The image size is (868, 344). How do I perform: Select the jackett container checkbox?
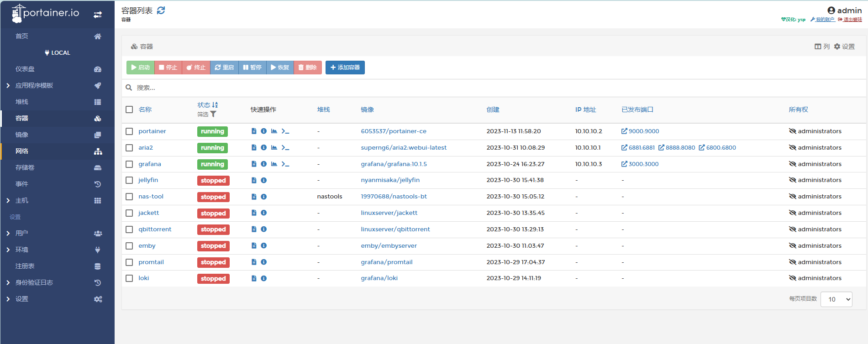(x=129, y=213)
